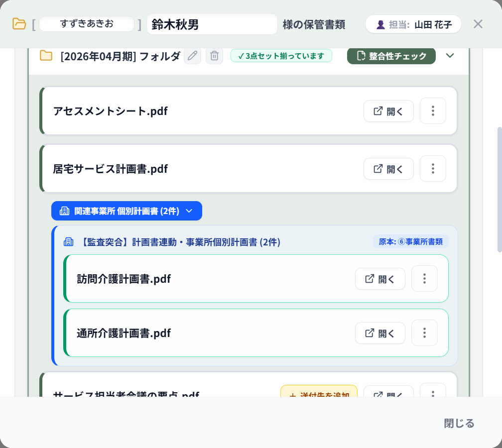Click the 様の保管書類 label
502x448 pixels.
(314, 24)
